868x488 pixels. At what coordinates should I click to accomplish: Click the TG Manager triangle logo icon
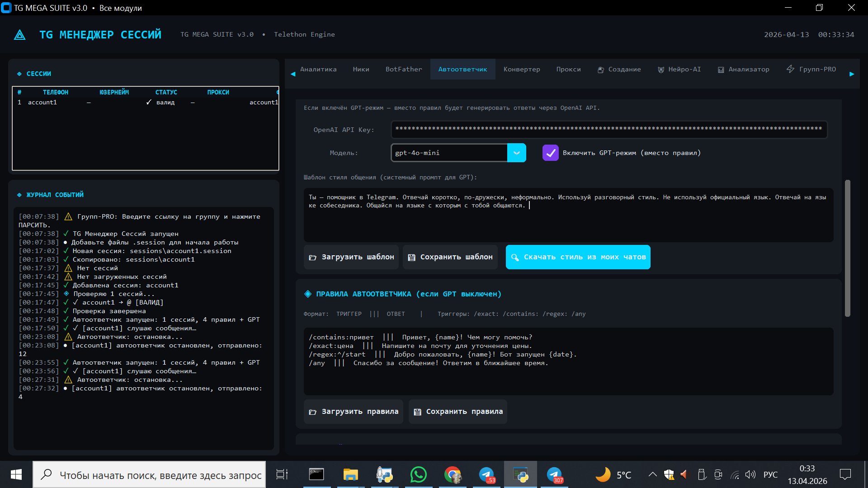click(19, 35)
